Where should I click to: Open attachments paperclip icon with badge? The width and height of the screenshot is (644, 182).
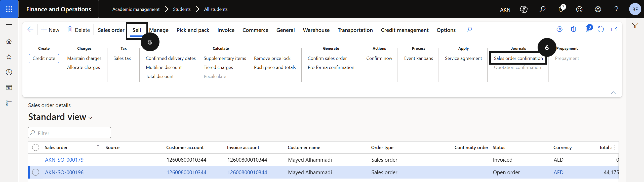click(x=588, y=29)
